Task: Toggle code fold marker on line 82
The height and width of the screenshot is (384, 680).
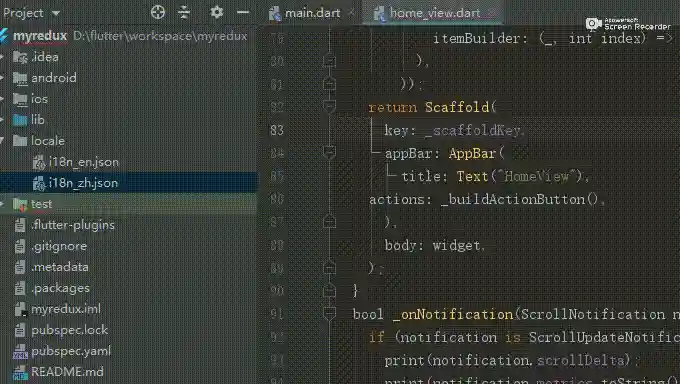Action: point(329,106)
